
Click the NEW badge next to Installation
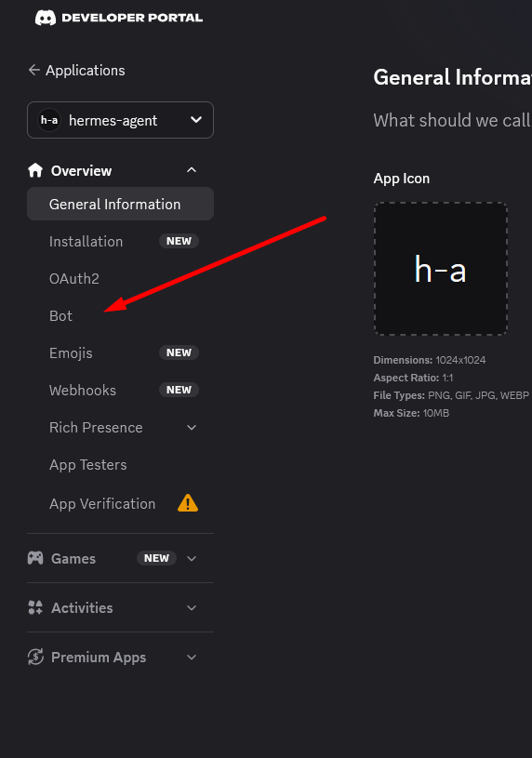click(179, 241)
